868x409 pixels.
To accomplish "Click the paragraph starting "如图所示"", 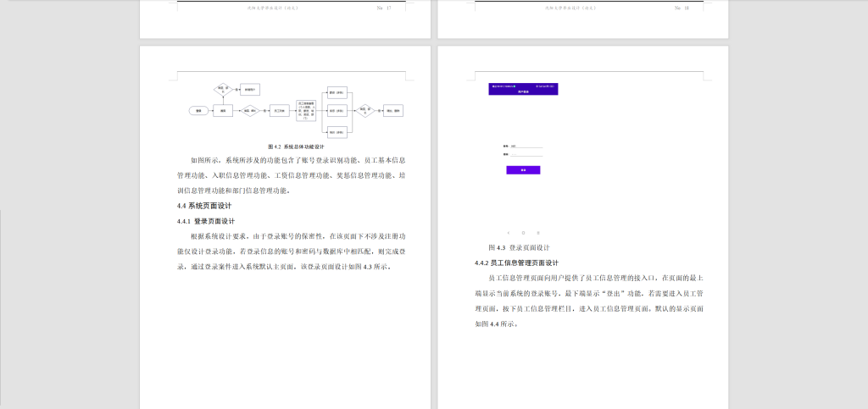I will click(292, 176).
